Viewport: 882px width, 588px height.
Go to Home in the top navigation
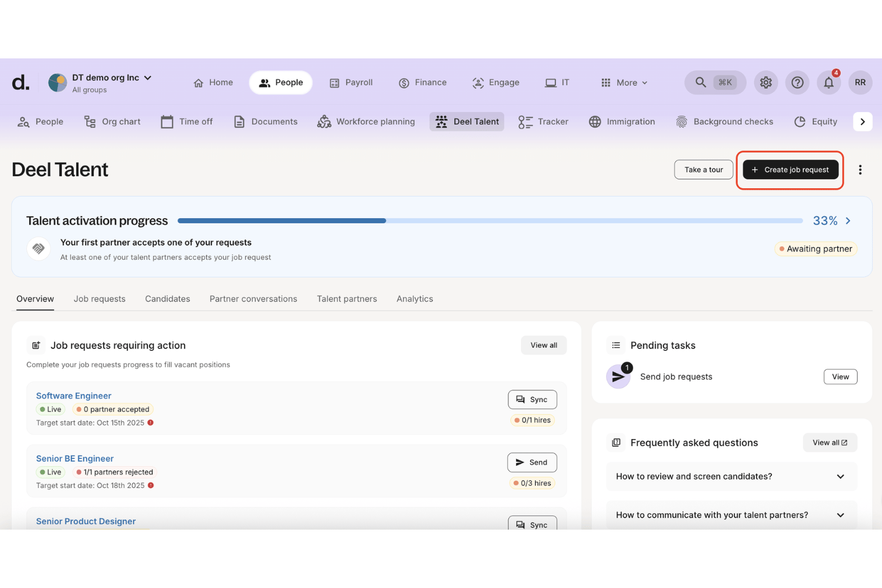pos(213,83)
